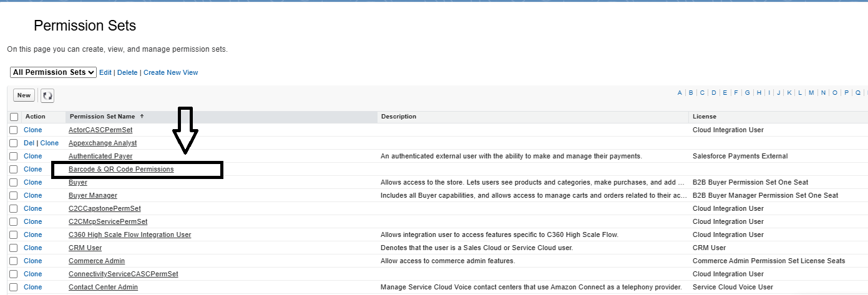This screenshot has width=868, height=295.
Task: Open the Contact Center Admin permission set
Action: pyautogui.click(x=103, y=287)
